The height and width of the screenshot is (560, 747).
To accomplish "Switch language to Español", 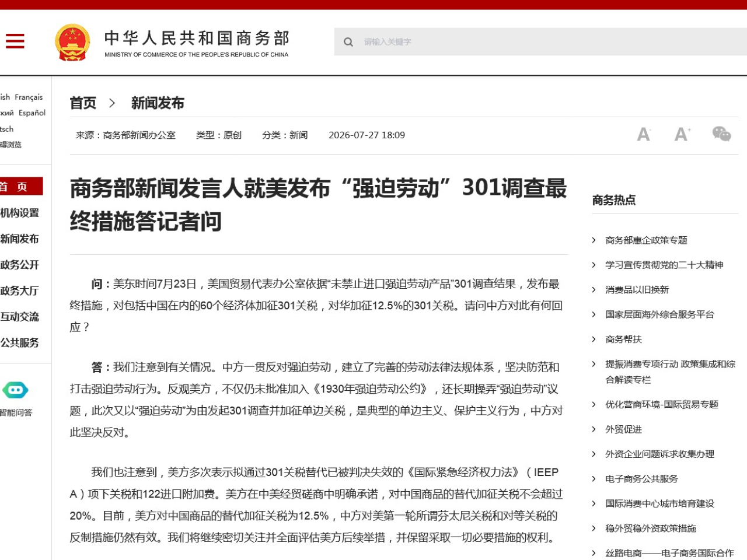I will [32, 113].
